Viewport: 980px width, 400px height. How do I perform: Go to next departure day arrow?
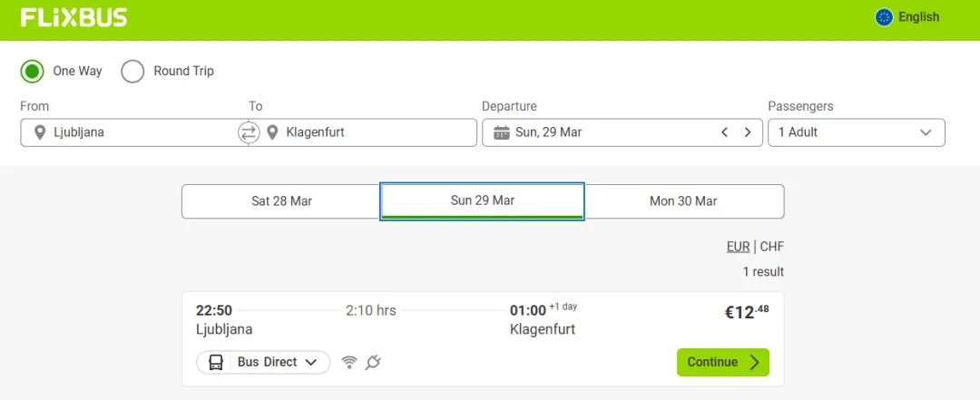tap(748, 132)
